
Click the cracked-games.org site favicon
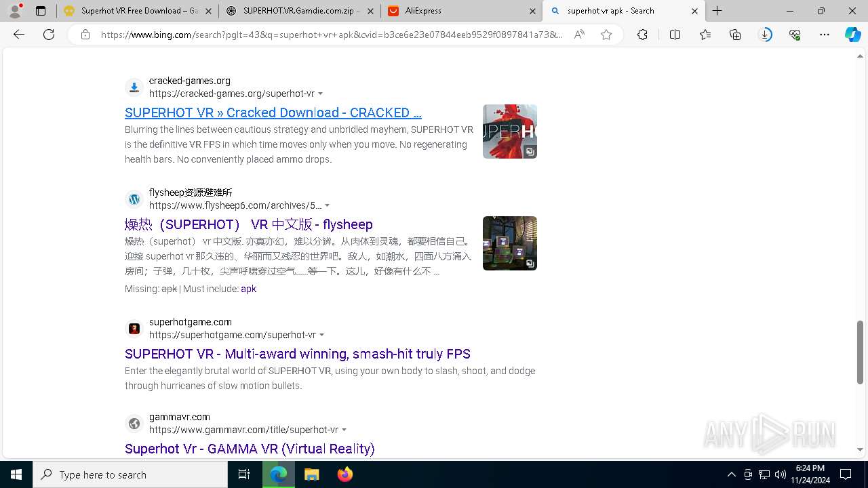[x=134, y=87]
